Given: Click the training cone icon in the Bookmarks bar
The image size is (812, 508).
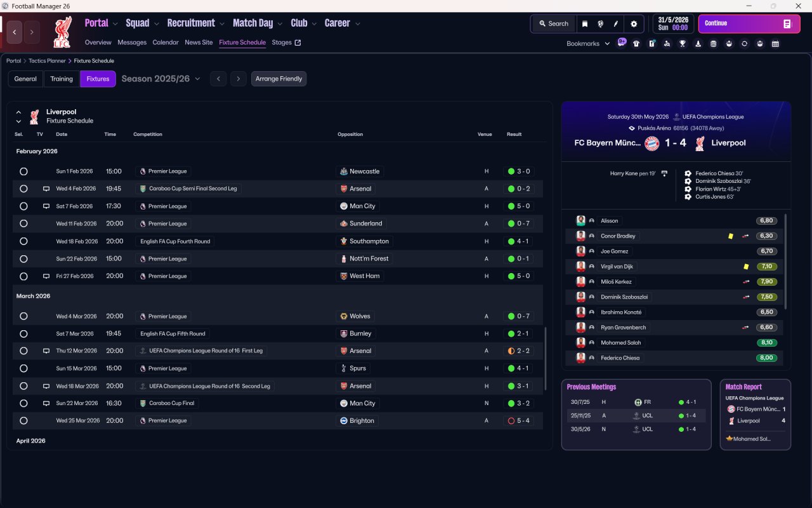Looking at the screenshot, I should coord(698,44).
